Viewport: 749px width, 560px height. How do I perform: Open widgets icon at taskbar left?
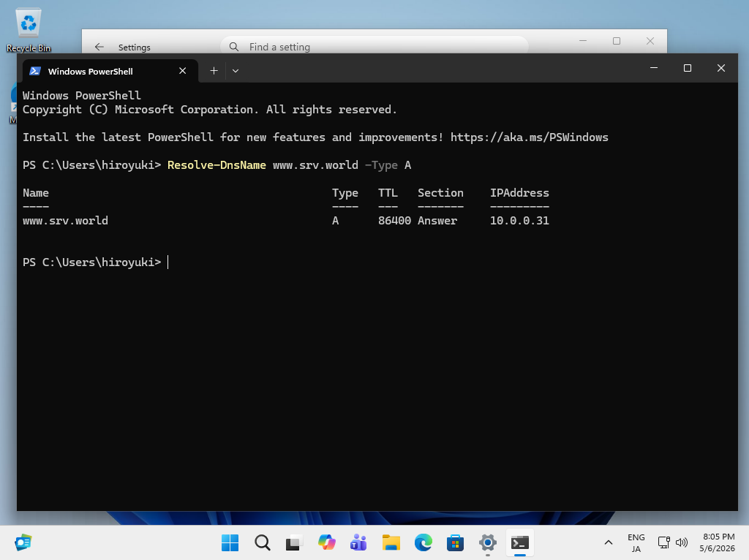click(x=23, y=542)
